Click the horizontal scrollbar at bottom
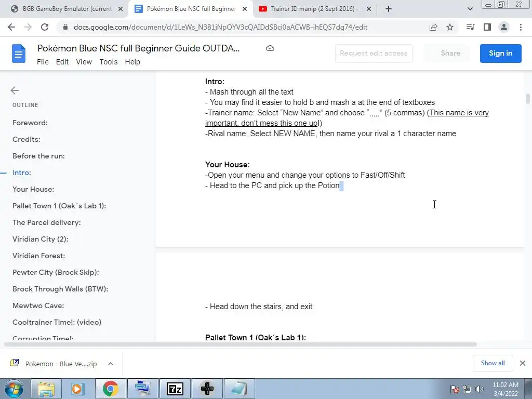The height and width of the screenshot is (399, 532). (x=240, y=344)
